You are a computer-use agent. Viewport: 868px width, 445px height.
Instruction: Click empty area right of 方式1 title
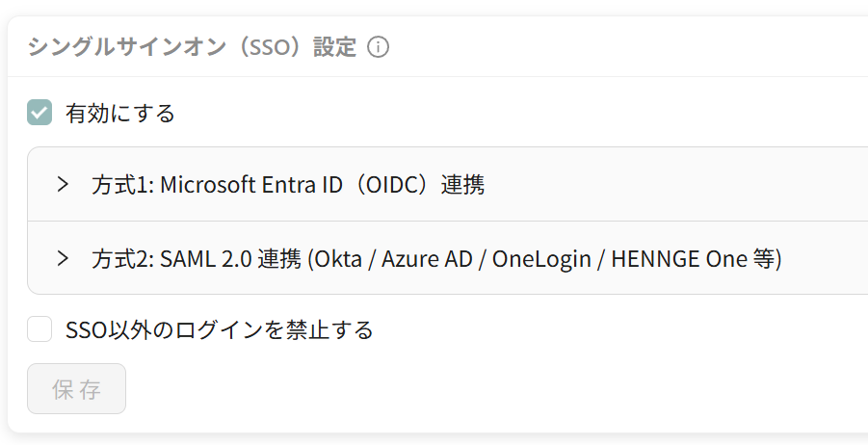click(x=675, y=184)
